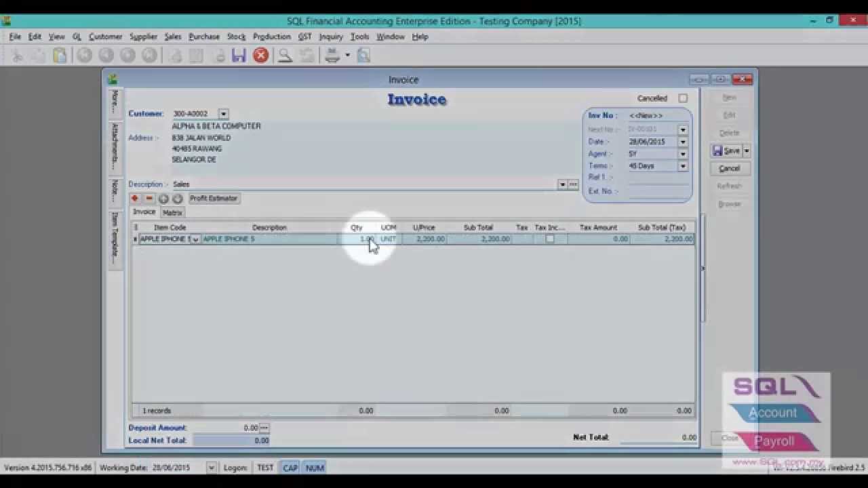
Task: Open the Customer menu
Action: coord(105,37)
